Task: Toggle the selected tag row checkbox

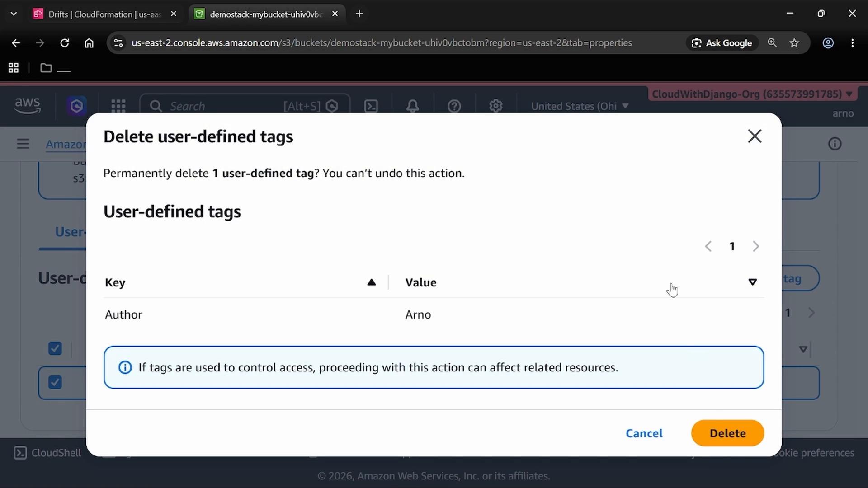Action: click(x=55, y=383)
